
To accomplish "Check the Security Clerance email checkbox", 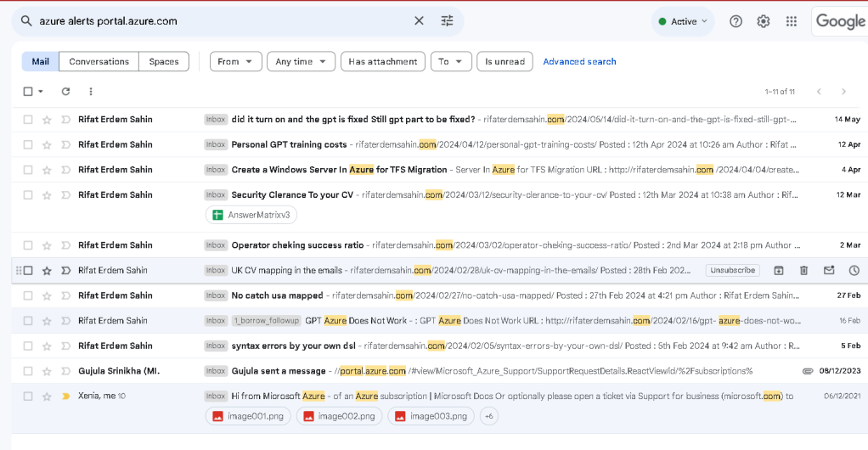I will 28,194.
